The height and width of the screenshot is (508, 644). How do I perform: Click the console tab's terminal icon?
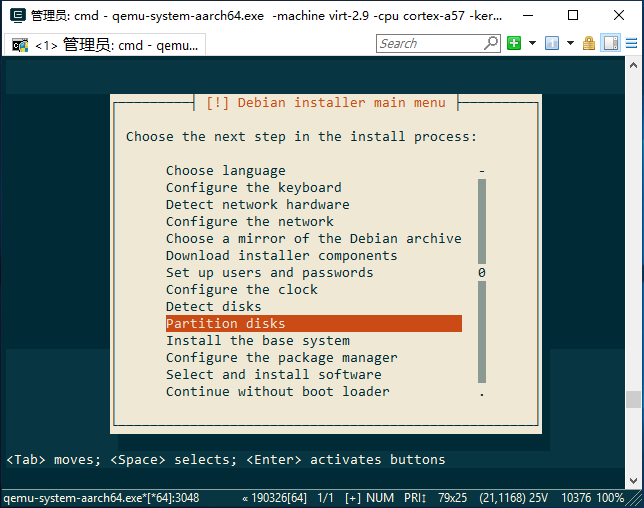[x=20, y=45]
